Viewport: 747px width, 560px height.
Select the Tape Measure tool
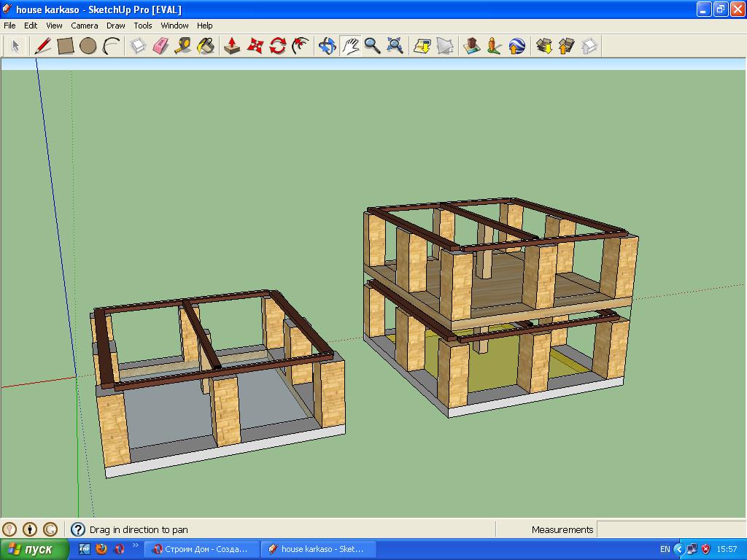coord(183,46)
